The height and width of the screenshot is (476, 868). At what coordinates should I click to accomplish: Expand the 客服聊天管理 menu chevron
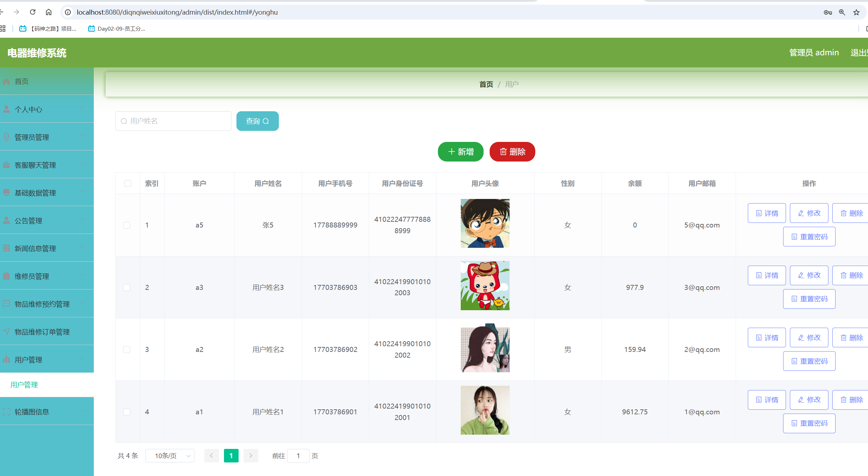83,163
